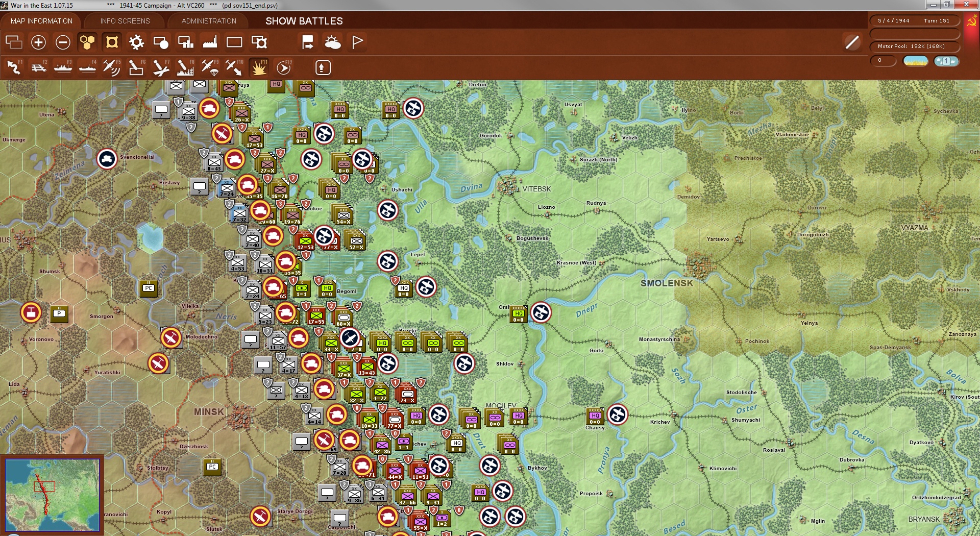Click the SMOLENSK city label
Image resolution: width=980 pixels, height=536 pixels.
(x=667, y=283)
